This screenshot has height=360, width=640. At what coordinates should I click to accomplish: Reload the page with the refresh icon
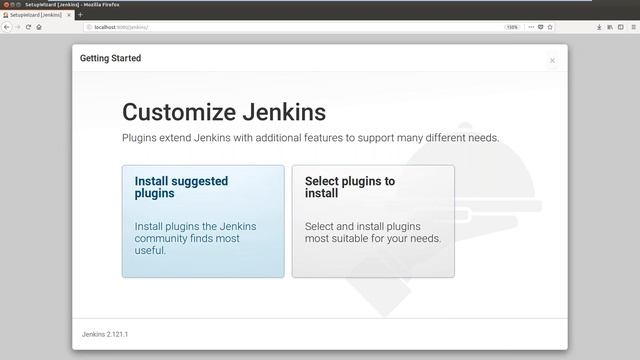pos(28,27)
